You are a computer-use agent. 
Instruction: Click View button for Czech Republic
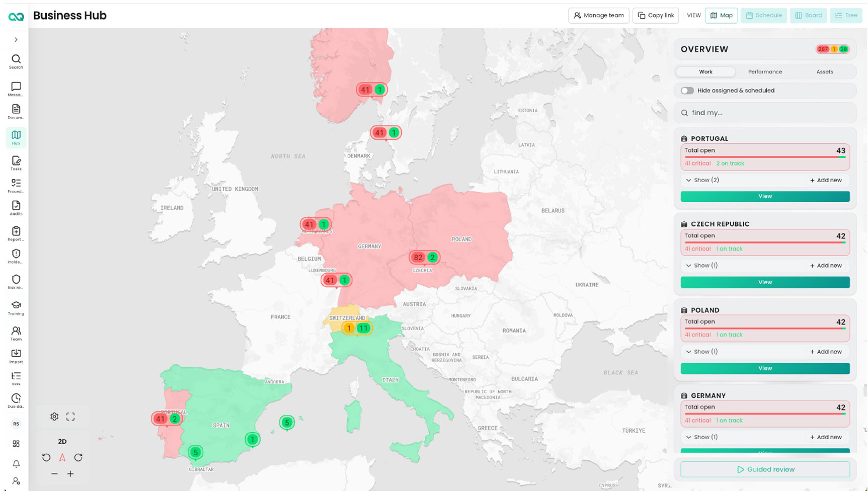pos(765,282)
